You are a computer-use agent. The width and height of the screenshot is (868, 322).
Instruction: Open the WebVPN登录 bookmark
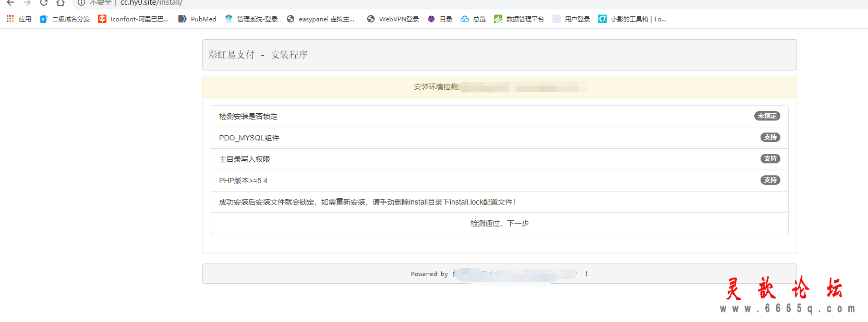(393, 19)
